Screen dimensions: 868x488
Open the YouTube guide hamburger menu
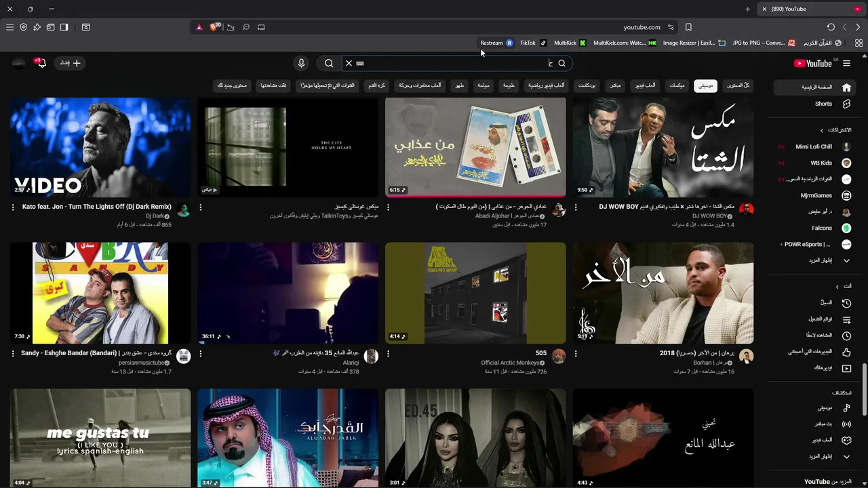click(846, 63)
